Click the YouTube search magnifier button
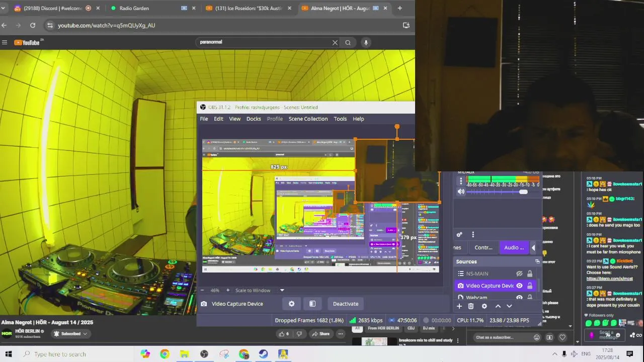 (x=348, y=43)
